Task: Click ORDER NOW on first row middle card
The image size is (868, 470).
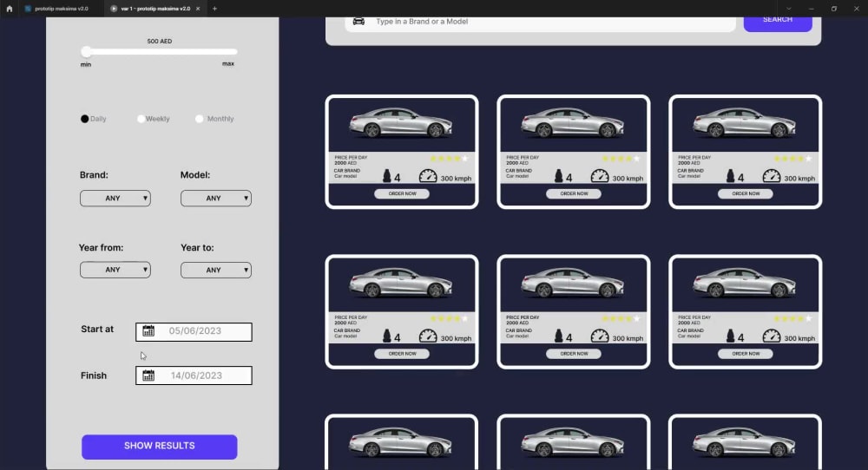Action: click(x=574, y=193)
